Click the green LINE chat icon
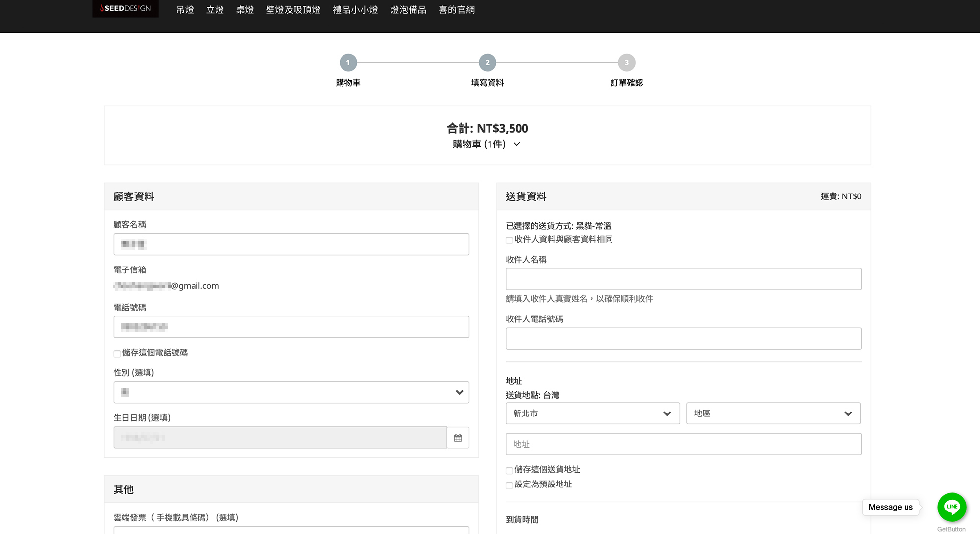Image resolution: width=980 pixels, height=534 pixels. point(952,507)
